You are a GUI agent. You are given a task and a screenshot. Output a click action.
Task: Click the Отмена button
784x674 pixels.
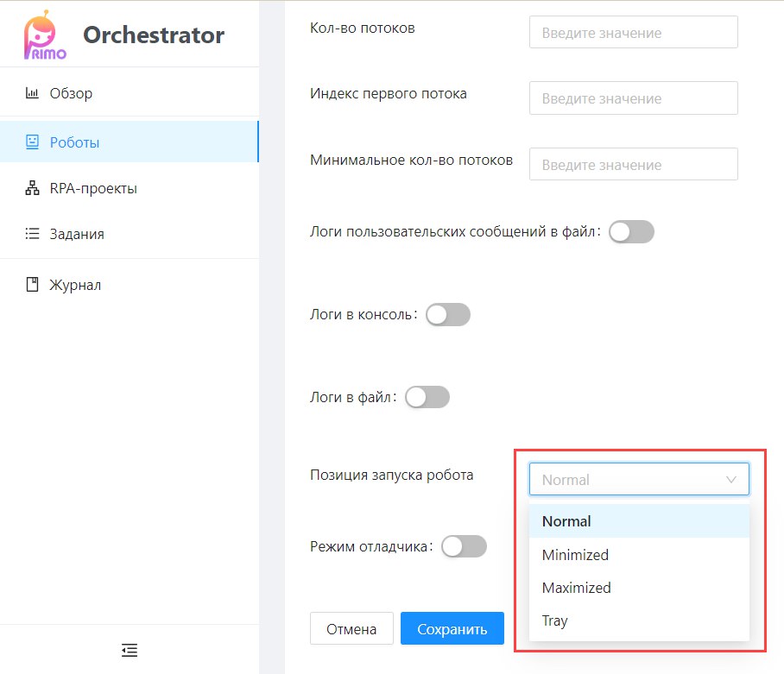[x=351, y=628]
